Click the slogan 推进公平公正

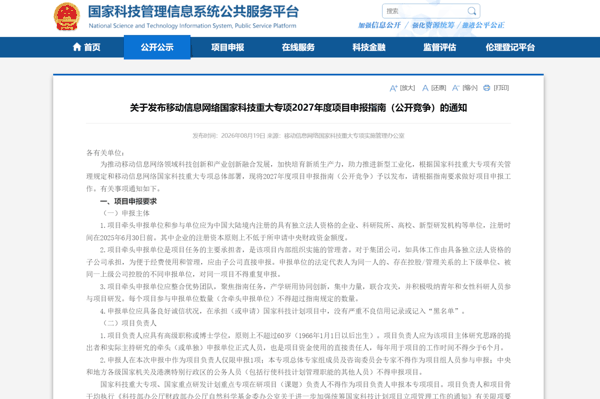[x=483, y=25]
